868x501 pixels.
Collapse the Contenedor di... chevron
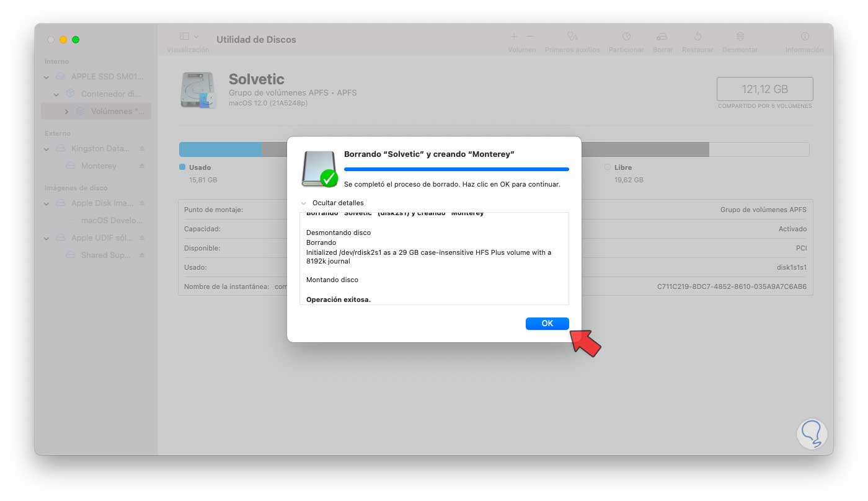pos(56,95)
